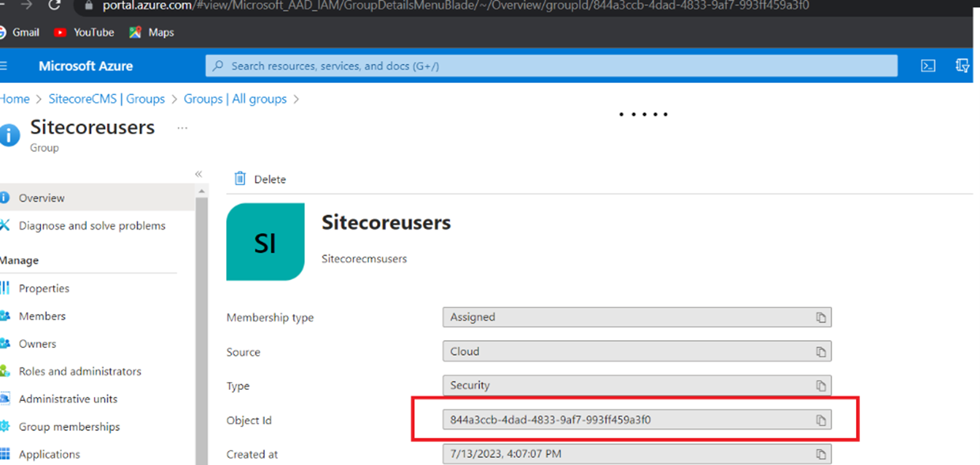Open the directories filter icon in Azure header
The height and width of the screenshot is (465, 980).
coord(963,66)
